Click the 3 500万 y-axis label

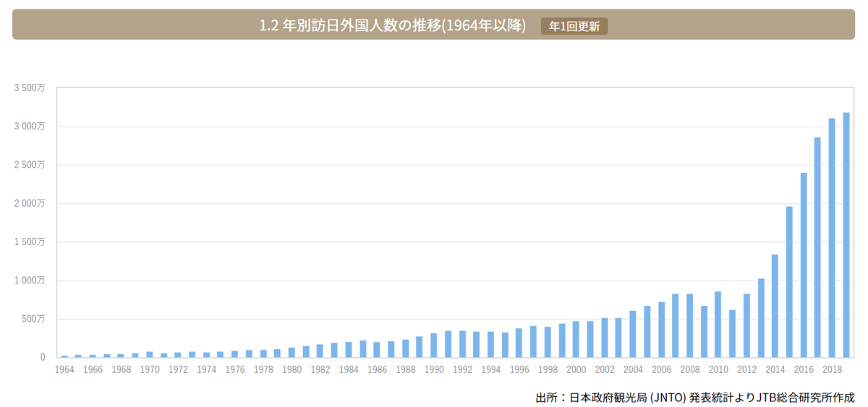tap(29, 87)
